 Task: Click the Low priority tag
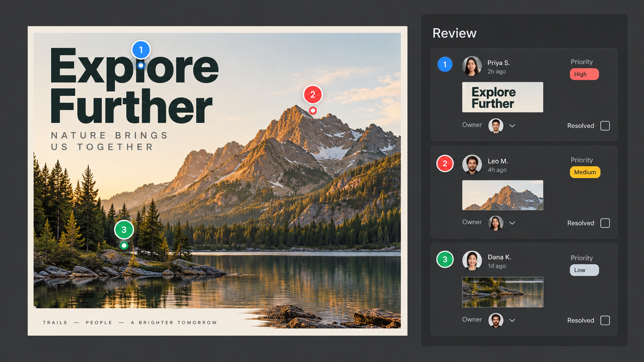584,270
